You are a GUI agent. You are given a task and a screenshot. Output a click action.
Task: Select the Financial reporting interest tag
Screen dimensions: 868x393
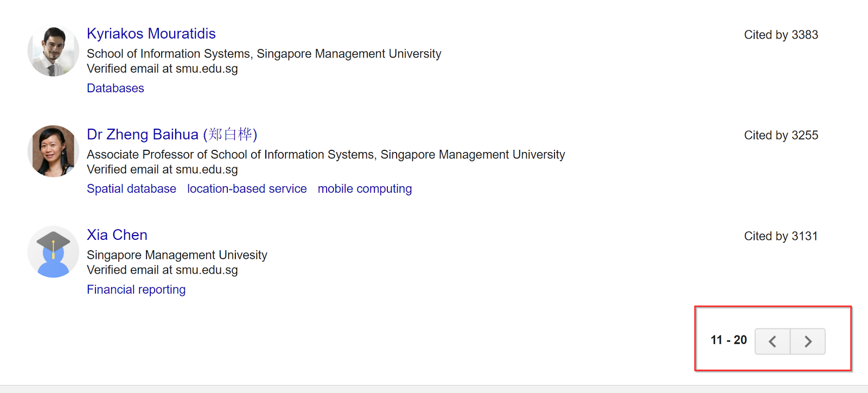(136, 289)
